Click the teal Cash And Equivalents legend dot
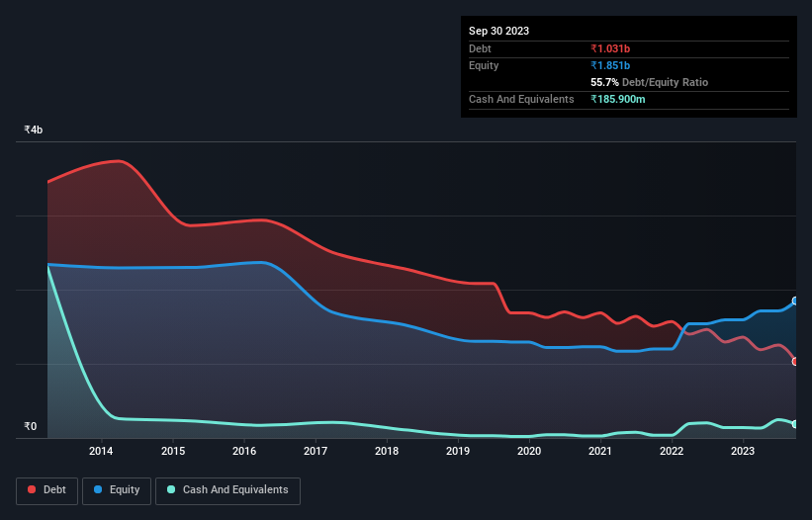The width and height of the screenshot is (812, 520). point(171,489)
